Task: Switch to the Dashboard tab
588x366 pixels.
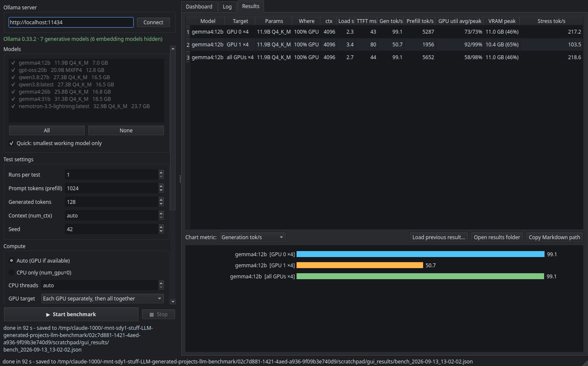Action: 199,6
